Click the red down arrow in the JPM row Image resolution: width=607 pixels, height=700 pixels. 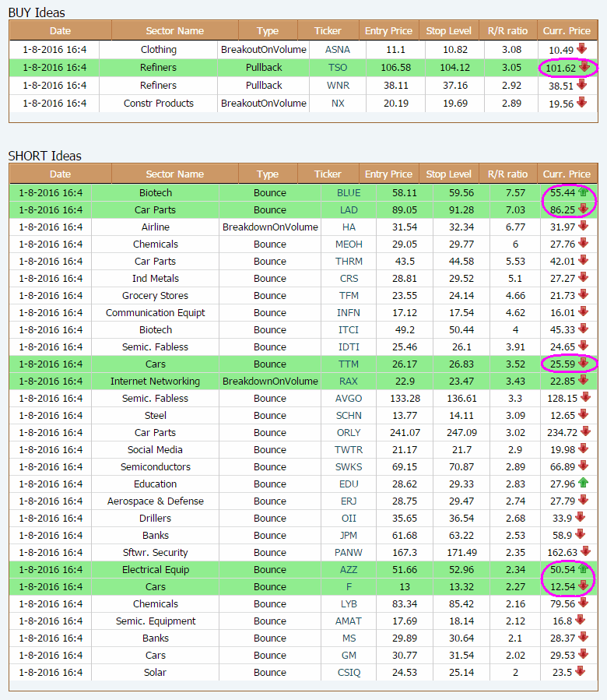pyautogui.click(x=580, y=534)
